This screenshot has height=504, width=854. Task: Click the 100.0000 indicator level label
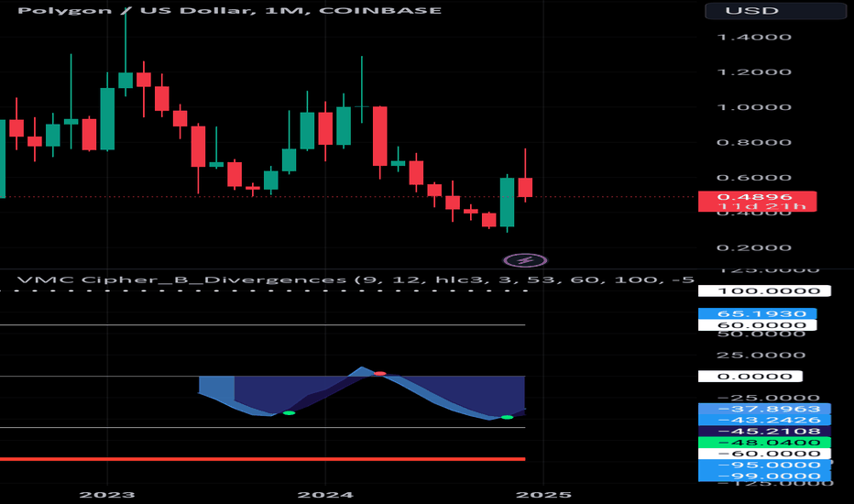point(764,290)
